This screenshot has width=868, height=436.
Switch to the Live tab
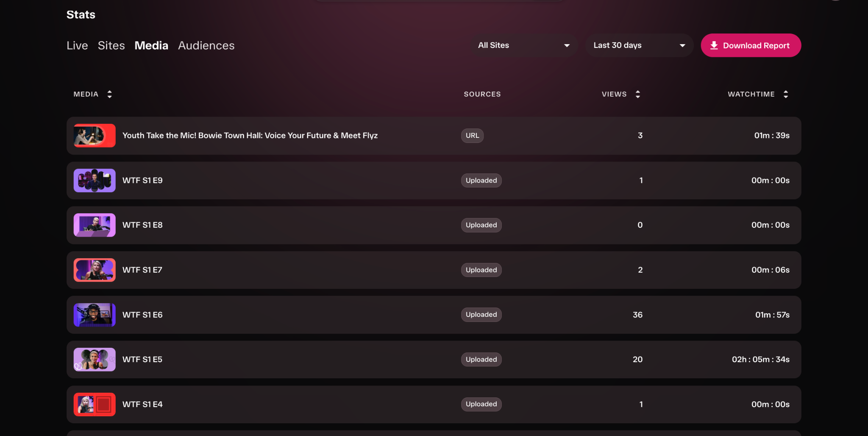coord(77,45)
